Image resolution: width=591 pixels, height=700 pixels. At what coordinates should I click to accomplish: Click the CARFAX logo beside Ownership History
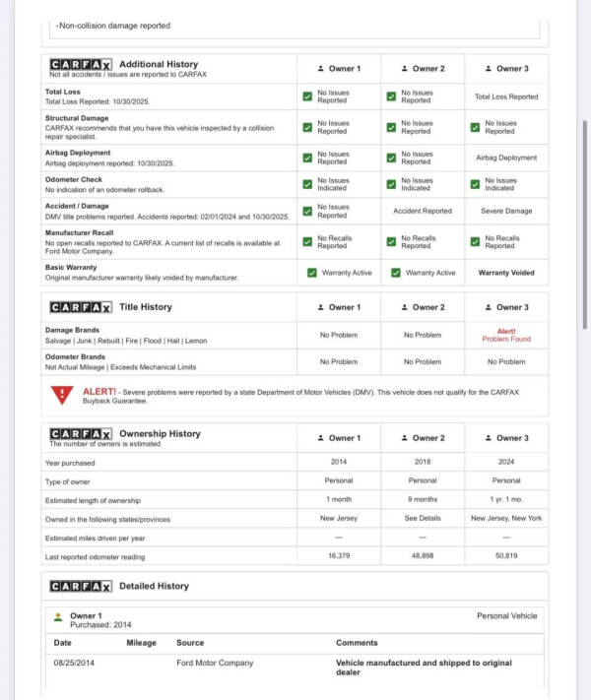pos(81,434)
